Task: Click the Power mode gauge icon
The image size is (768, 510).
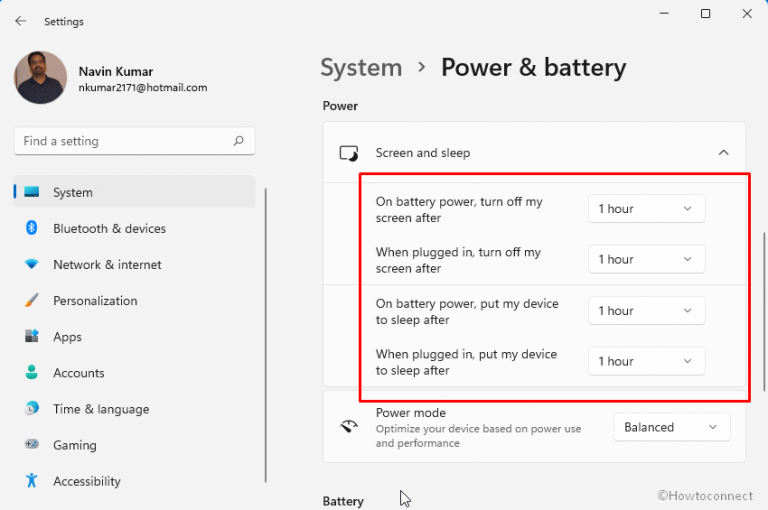Action: coord(349,427)
